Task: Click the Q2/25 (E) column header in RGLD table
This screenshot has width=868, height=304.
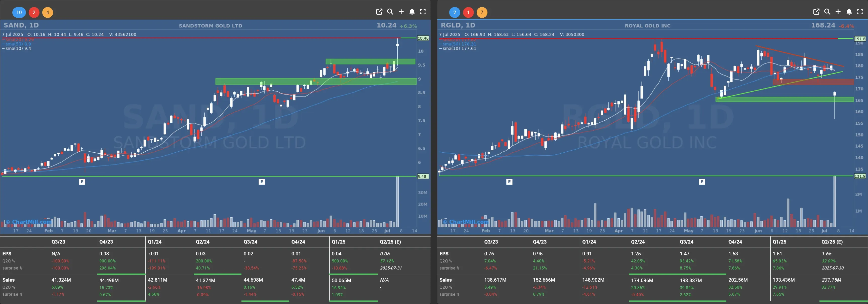Action: [x=832, y=242]
